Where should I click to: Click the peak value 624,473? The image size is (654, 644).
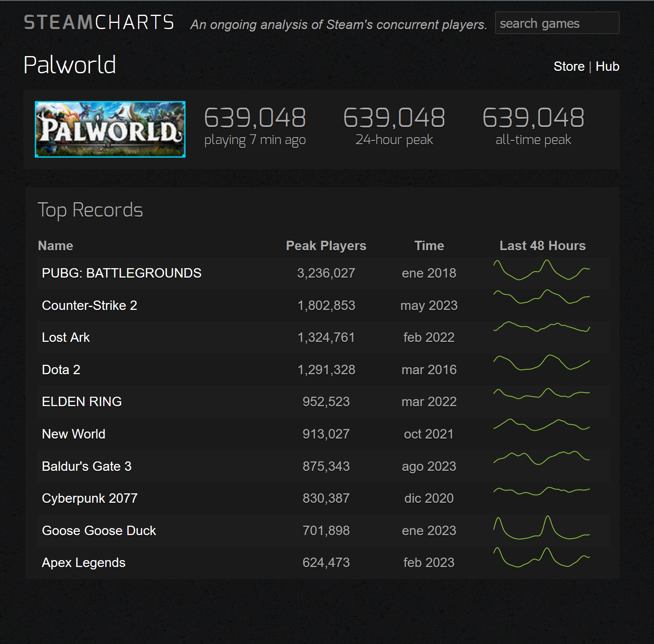tap(326, 563)
